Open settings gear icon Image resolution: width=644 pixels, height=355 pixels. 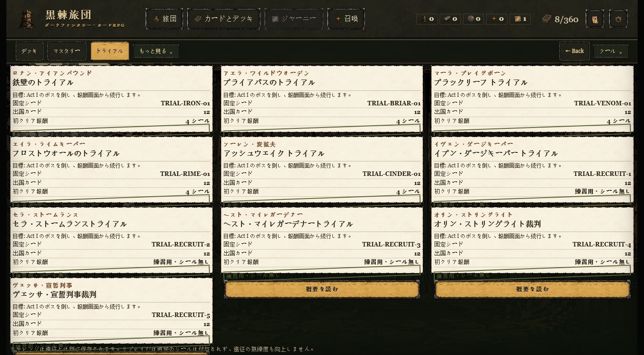tap(618, 19)
